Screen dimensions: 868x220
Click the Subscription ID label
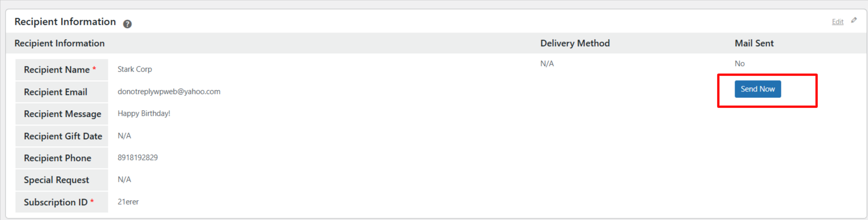click(x=55, y=202)
